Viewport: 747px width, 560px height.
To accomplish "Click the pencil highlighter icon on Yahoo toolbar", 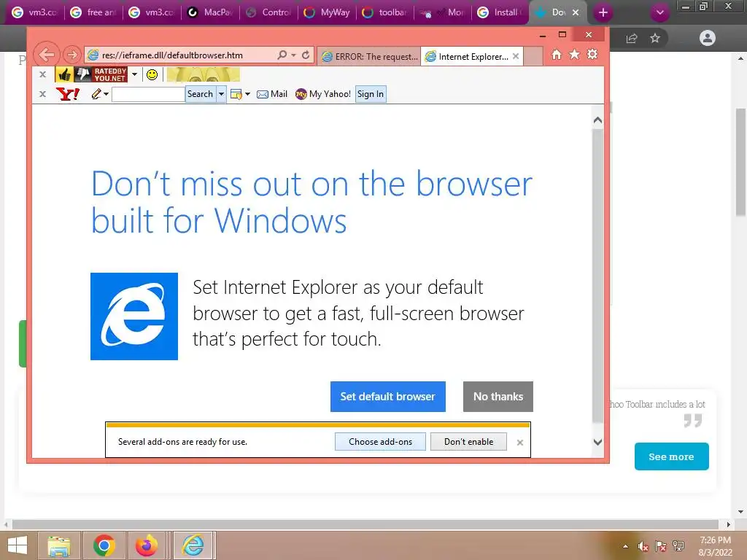I will (96, 94).
